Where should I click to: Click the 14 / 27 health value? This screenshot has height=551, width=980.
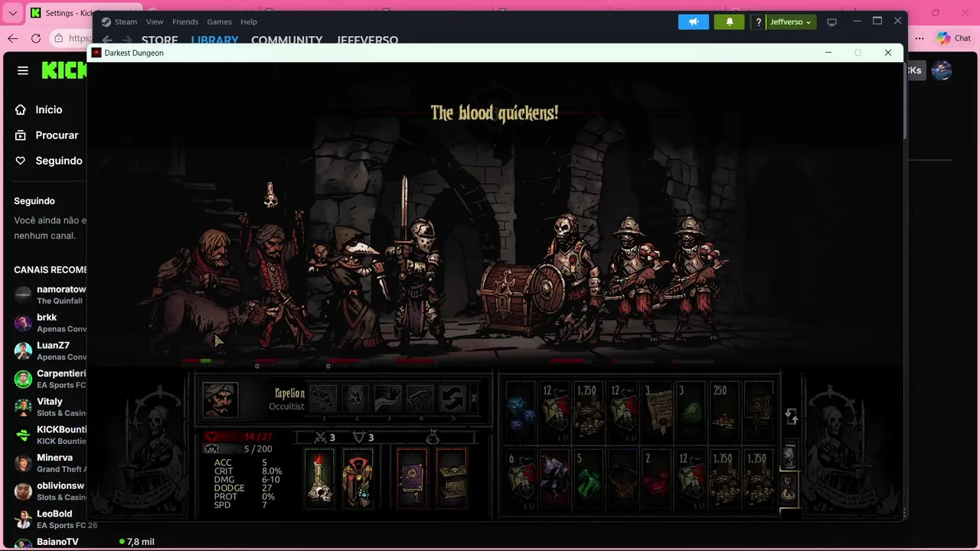click(258, 437)
